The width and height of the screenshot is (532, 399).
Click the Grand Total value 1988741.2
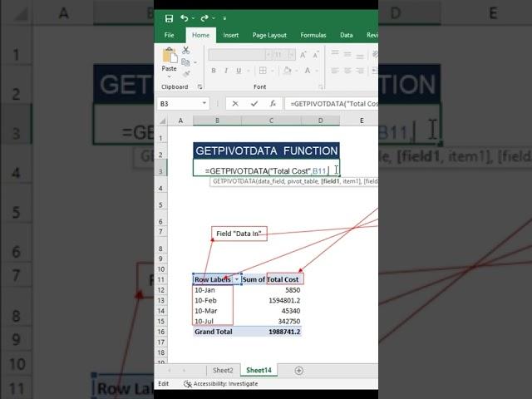click(284, 332)
